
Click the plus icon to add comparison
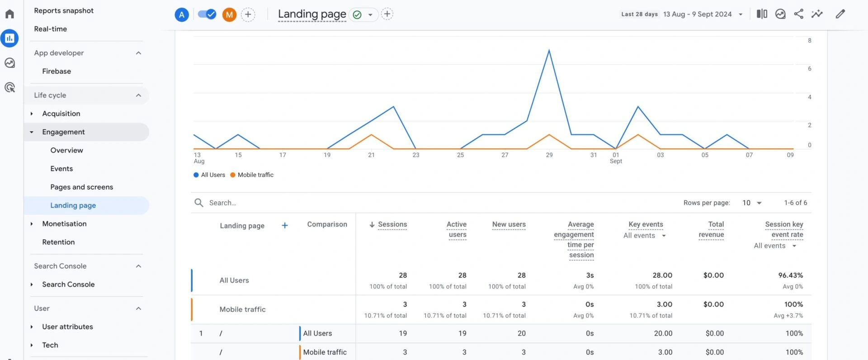coord(248,14)
